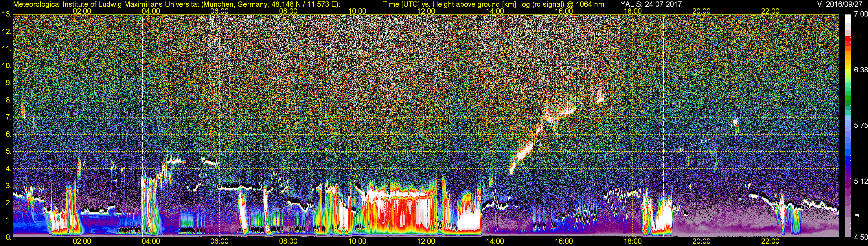Click the 10. height axis label
Image resolution: width=868 pixels, height=246 pixels.
(x=7, y=66)
